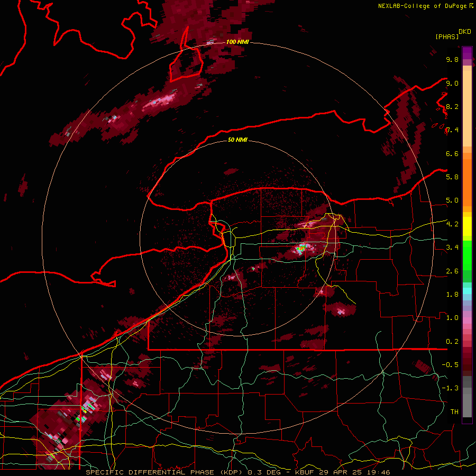The image size is (476, 476).
Task: Click the 100 NMI range ring label
Action: 237,42
